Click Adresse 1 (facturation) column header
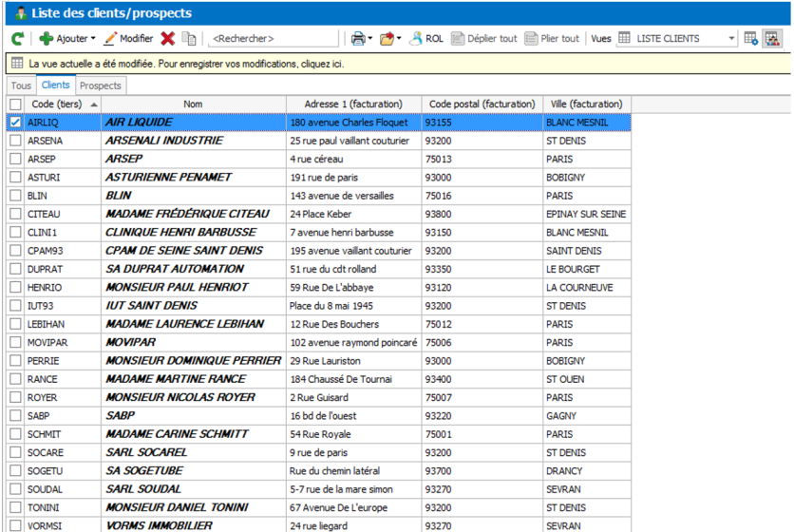Viewport: 794px width, 532px height. point(353,104)
